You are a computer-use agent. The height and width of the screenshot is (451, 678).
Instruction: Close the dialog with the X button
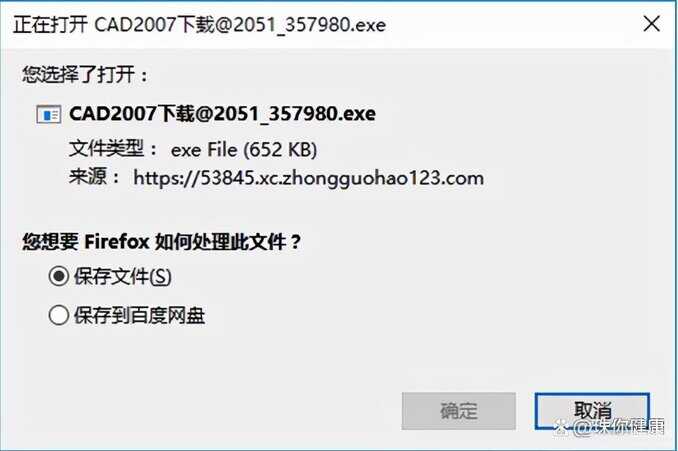click(651, 23)
